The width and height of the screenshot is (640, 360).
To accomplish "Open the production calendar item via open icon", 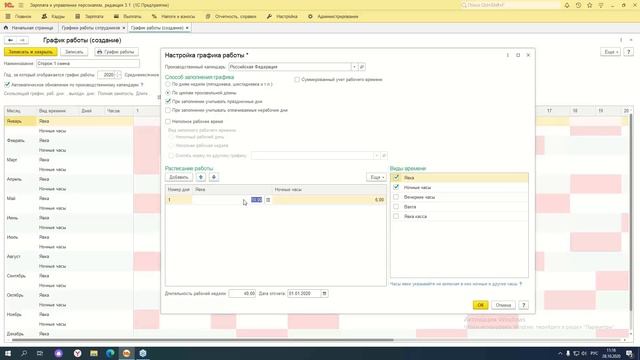I will [x=362, y=67].
